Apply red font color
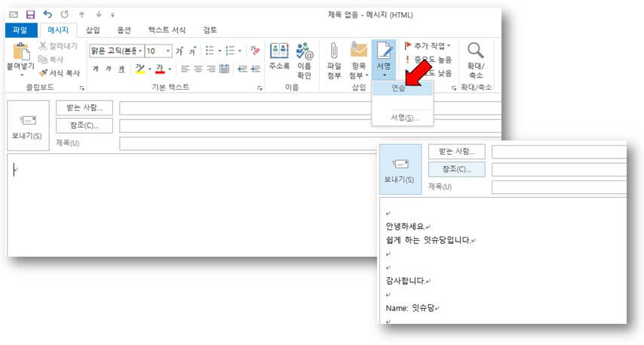 click(160, 69)
